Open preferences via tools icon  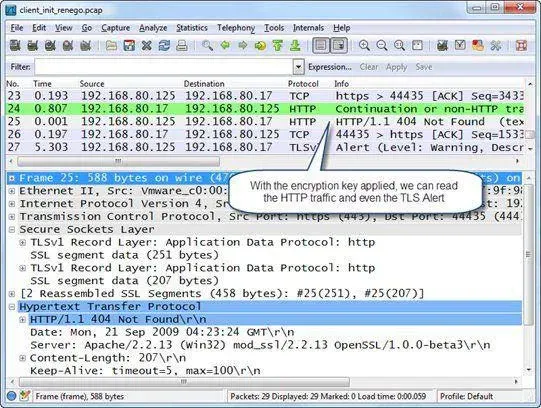click(496, 46)
